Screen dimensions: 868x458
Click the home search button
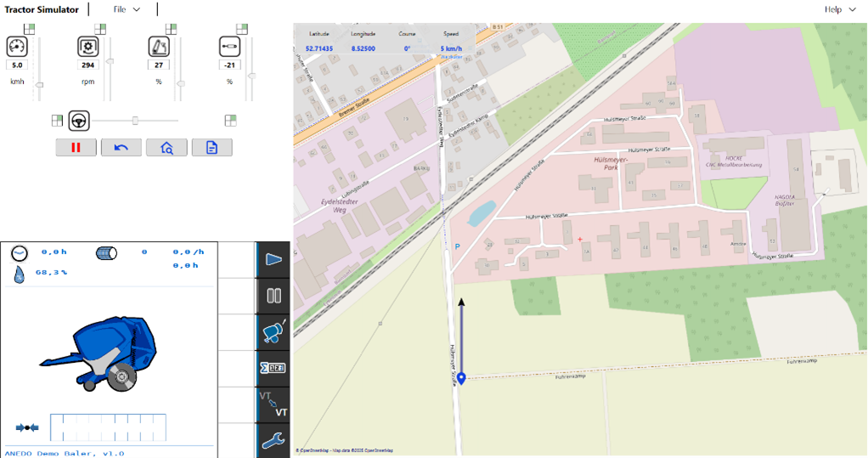pyautogui.click(x=166, y=148)
